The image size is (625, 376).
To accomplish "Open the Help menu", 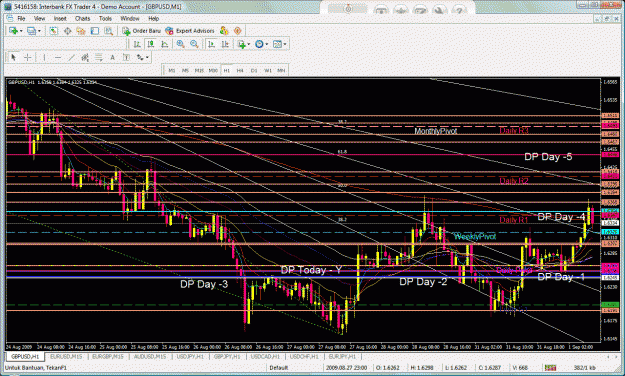I will (153, 18).
